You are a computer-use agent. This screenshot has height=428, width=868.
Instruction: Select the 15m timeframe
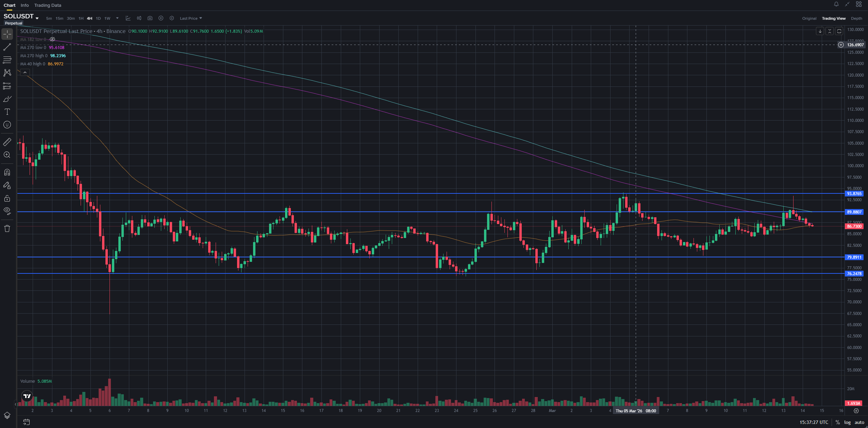[60, 18]
